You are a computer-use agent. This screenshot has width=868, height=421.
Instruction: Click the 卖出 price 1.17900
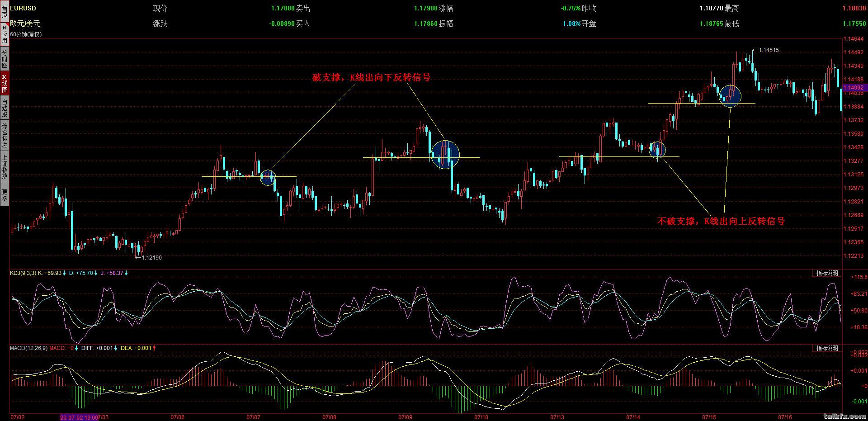426,8
